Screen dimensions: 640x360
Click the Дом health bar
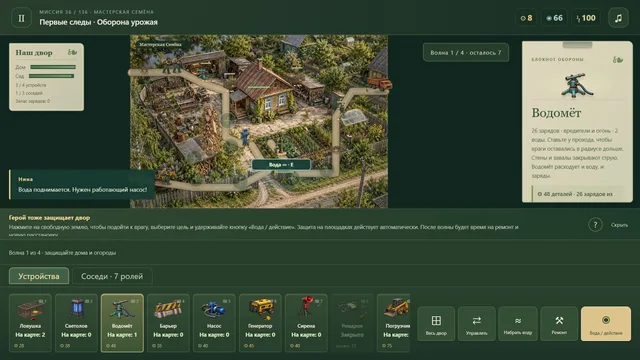pyautogui.click(x=53, y=67)
